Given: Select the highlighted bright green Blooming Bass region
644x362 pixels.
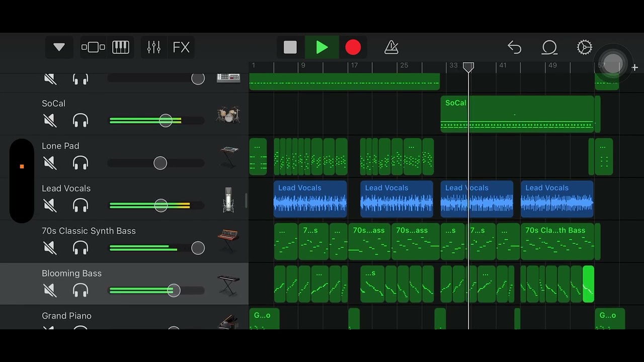Looking at the screenshot, I should coord(588,284).
